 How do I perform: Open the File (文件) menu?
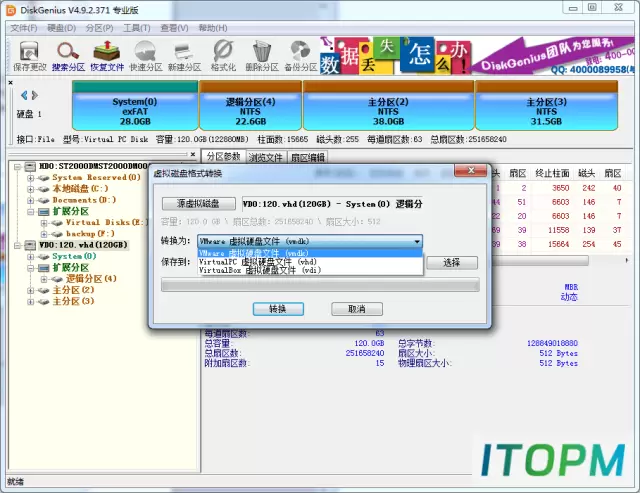[x=24, y=28]
